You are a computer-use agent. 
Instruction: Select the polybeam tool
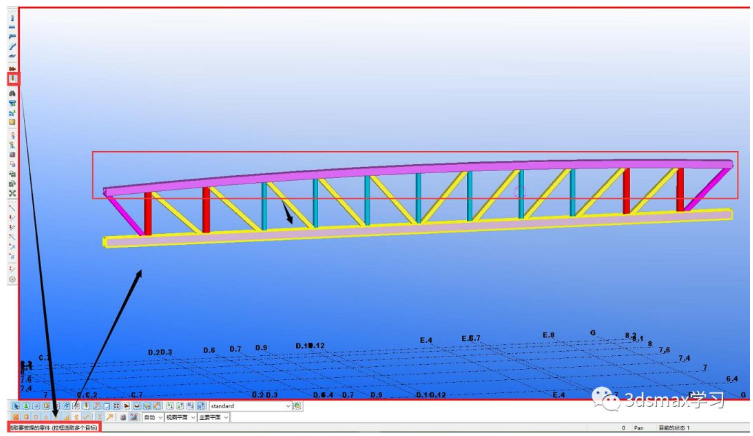[x=12, y=36]
